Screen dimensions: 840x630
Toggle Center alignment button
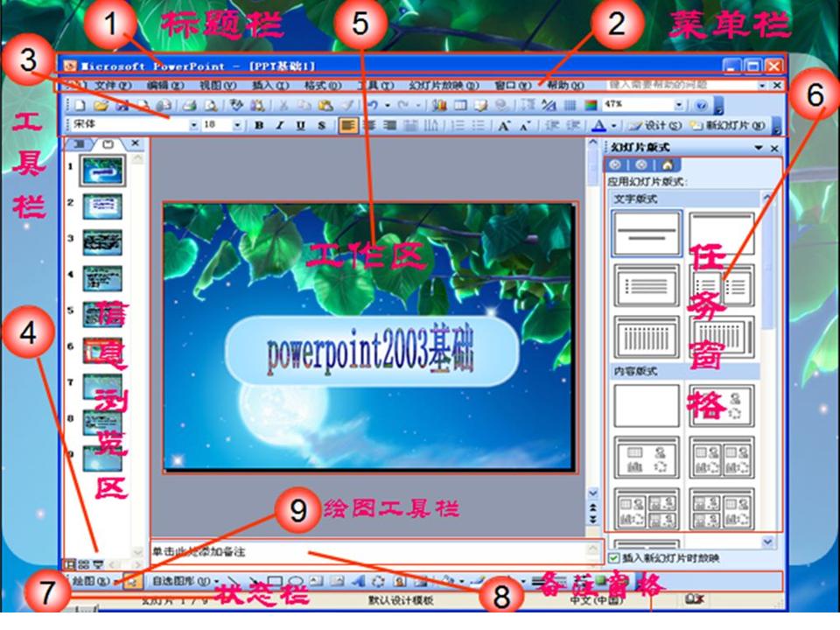[x=370, y=125]
